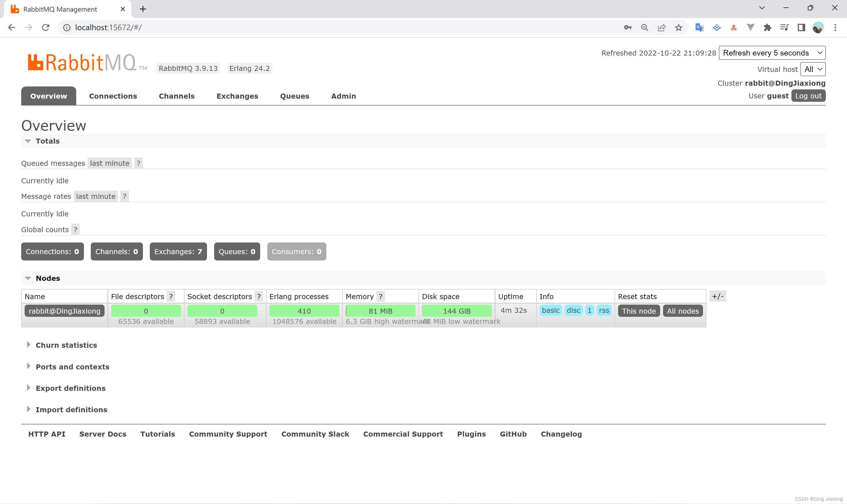Image resolution: width=847 pixels, height=504 pixels.
Task: Expand the Ports and contexts section
Action: [x=72, y=366]
